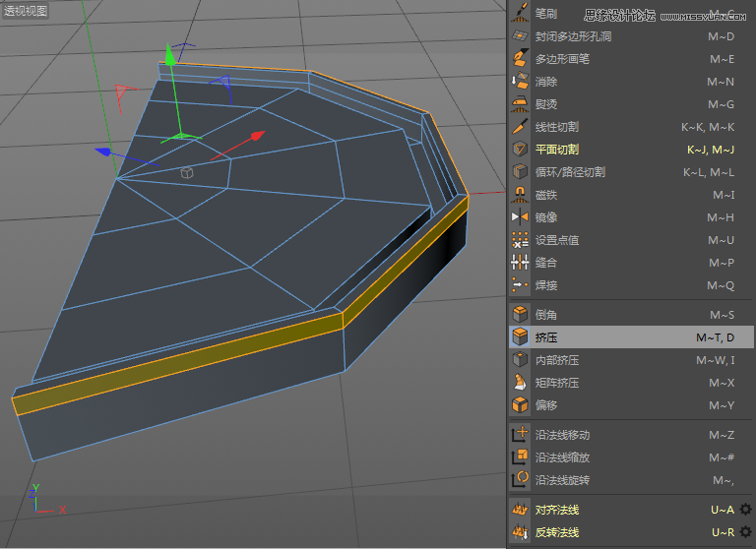Click the 沿法线缩放 icon
756x549 pixels.
[x=520, y=457]
